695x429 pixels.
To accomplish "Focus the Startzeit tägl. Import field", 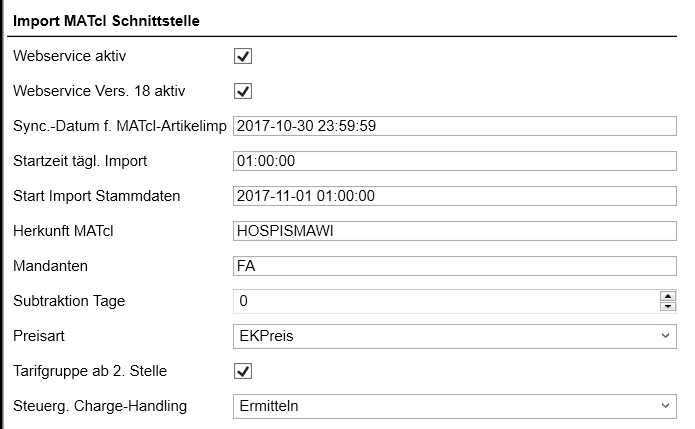I will (455, 161).
